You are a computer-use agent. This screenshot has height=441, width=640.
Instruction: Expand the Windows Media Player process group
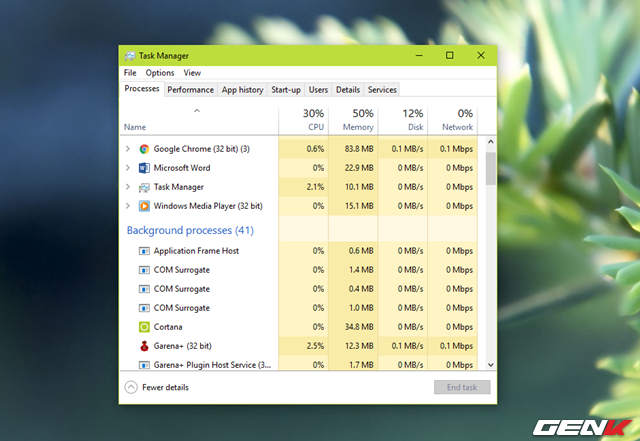coord(128,206)
